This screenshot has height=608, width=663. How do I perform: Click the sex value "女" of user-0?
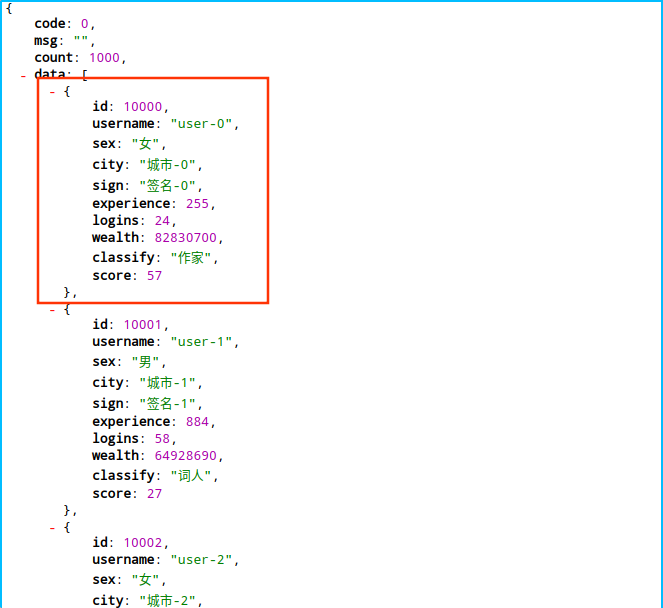click(x=145, y=144)
